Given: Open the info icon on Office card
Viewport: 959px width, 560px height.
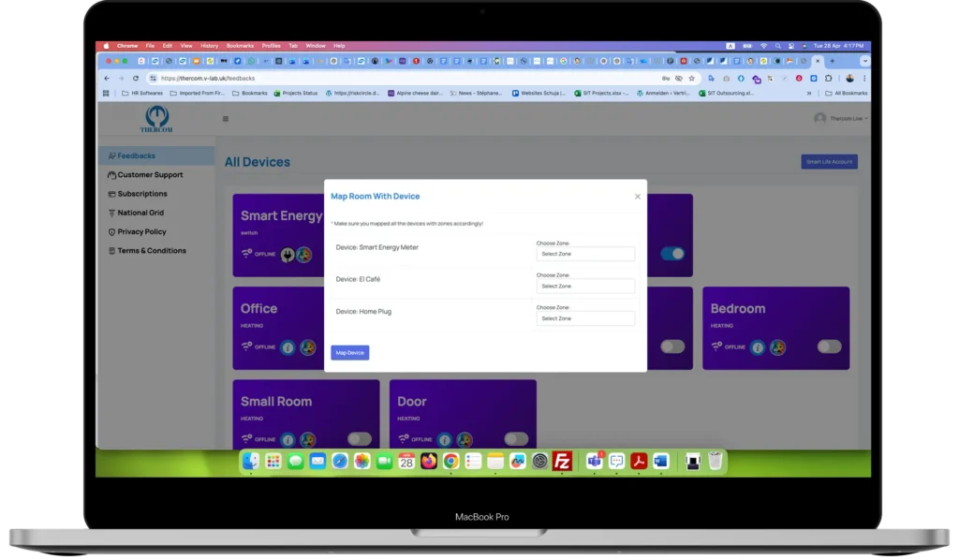Looking at the screenshot, I should 288,347.
